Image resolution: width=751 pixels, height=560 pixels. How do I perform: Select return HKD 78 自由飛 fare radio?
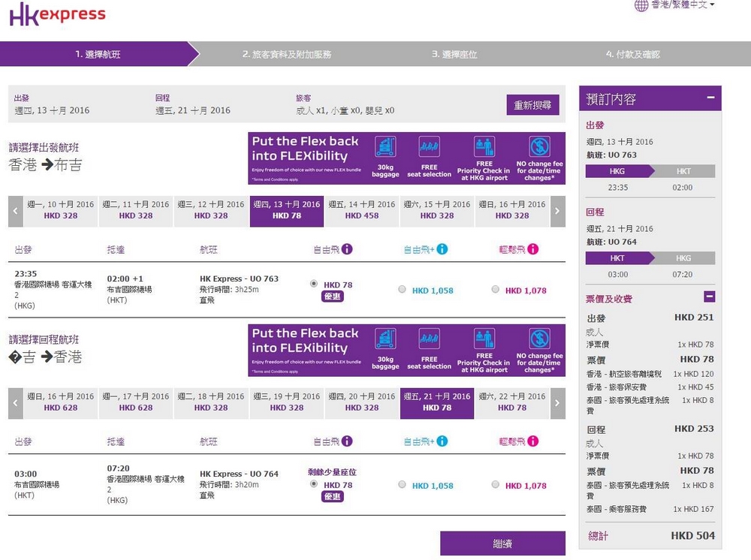[x=314, y=483]
